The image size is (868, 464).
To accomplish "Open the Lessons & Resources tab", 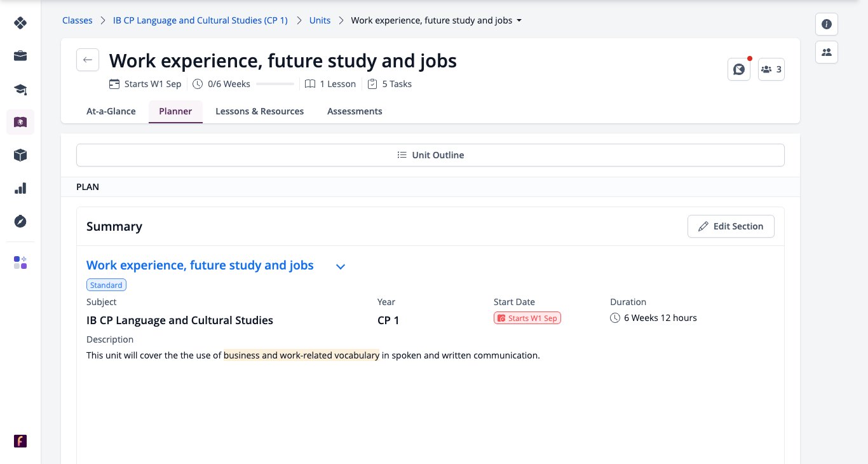I will tap(260, 111).
